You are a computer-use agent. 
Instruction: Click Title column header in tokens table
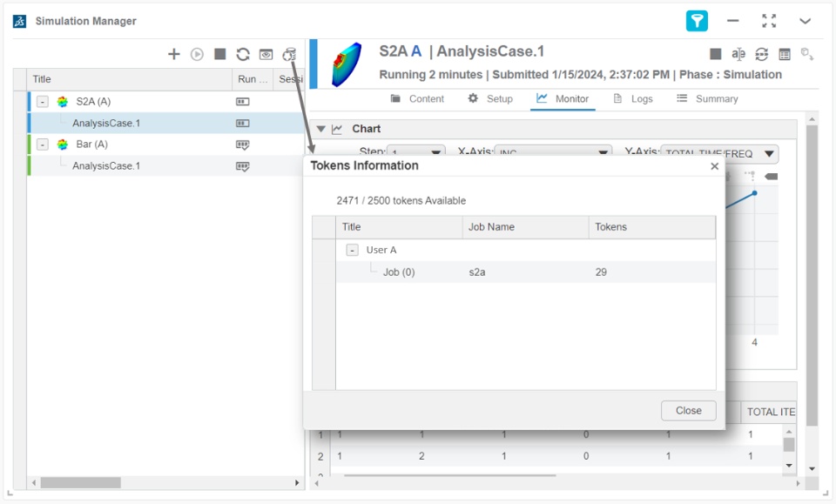(x=399, y=227)
